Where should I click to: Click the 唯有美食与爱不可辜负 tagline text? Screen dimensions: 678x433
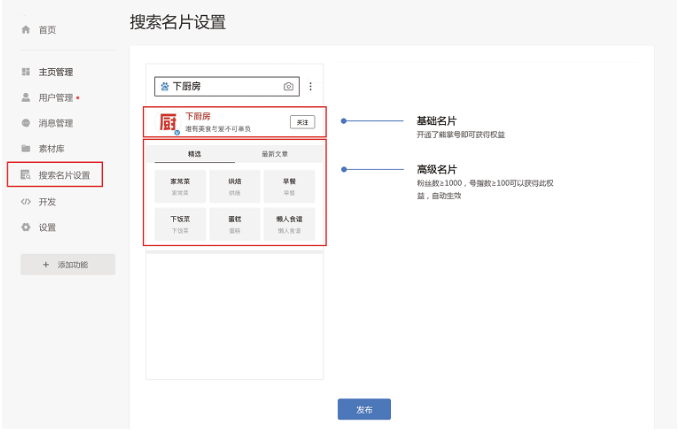tap(218, 129)
